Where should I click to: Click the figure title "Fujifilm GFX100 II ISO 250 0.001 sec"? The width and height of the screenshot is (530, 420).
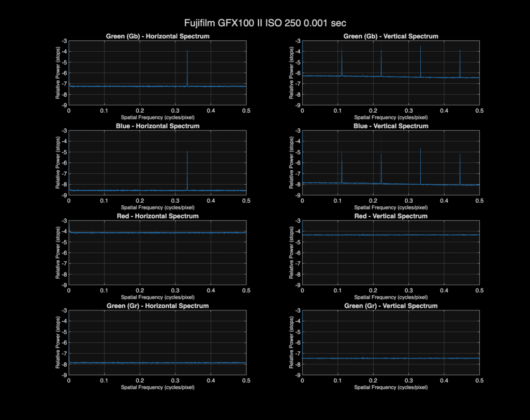tap(265, 23)
